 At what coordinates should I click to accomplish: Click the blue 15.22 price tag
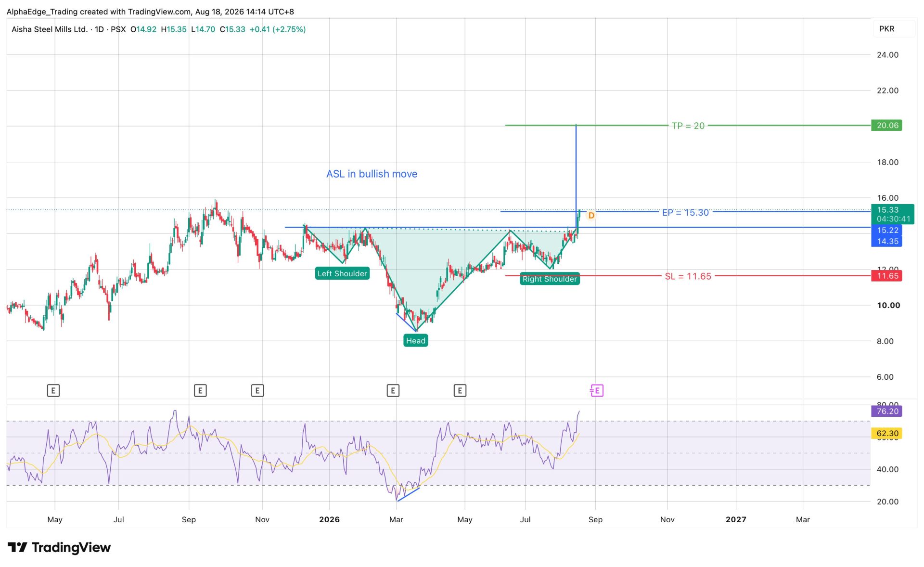tap(886, 230)
